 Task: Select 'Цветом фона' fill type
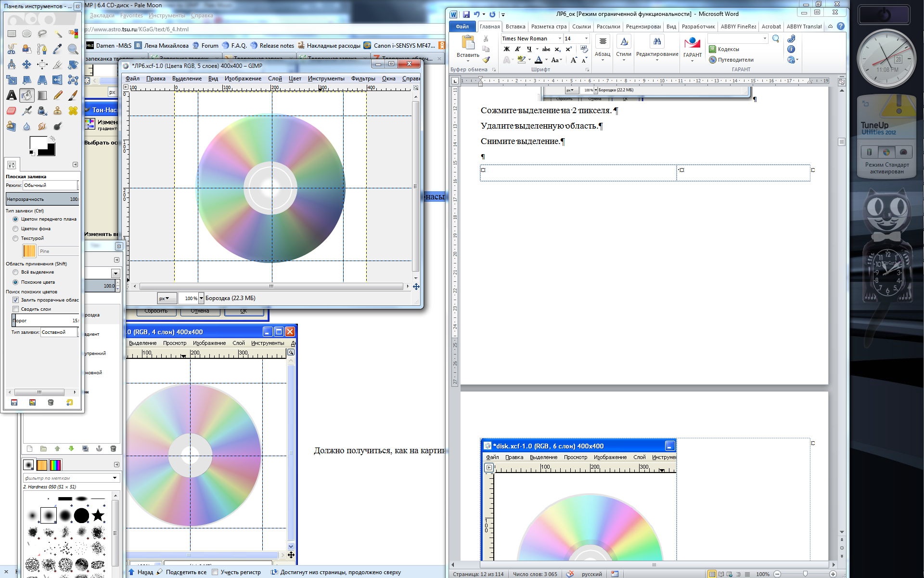pos(15,229)
